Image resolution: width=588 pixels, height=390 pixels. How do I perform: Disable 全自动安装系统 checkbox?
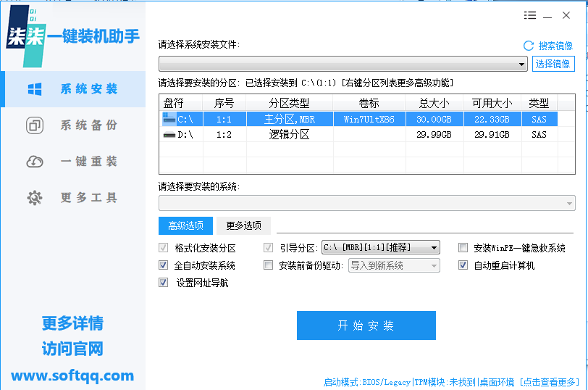(163, 265)
